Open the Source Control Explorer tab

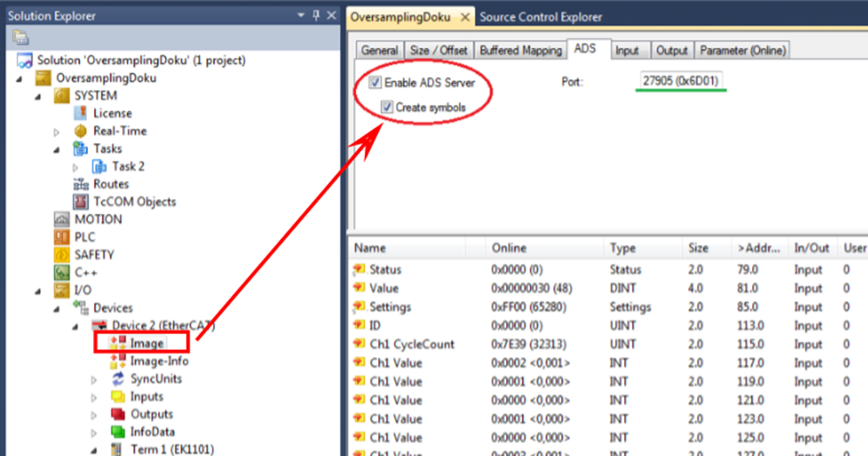point(541,17)
